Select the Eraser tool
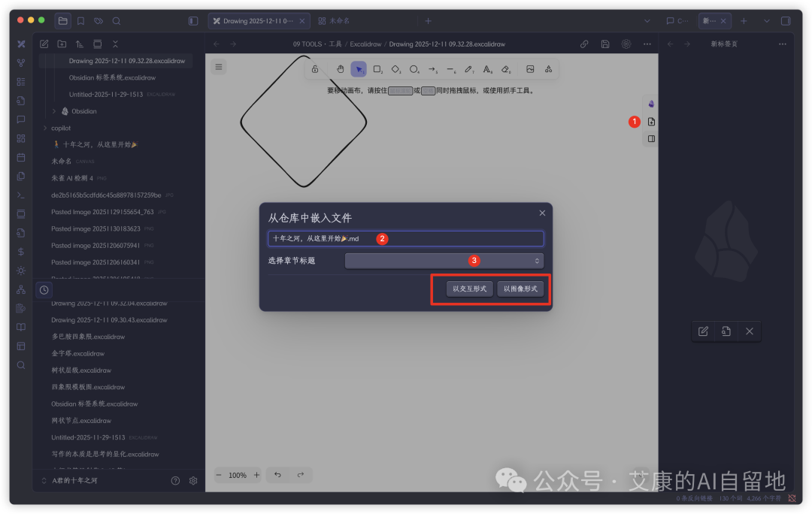 506,69
